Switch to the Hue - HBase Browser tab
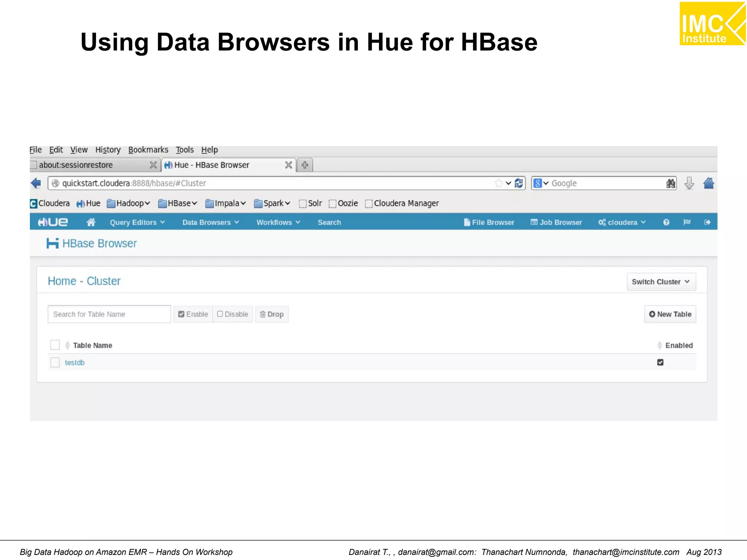 (228, 165)
